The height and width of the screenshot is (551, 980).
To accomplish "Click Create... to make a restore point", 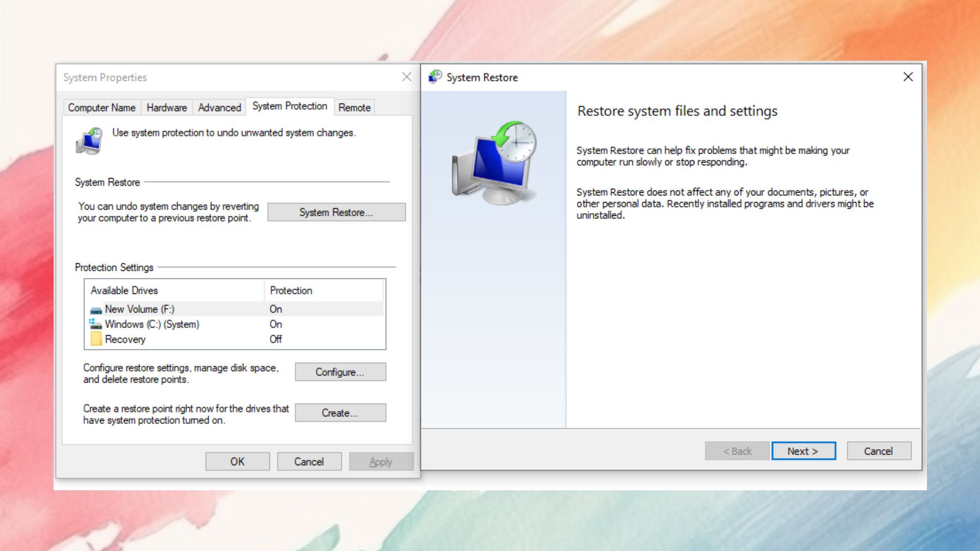I will pos(340,413).
